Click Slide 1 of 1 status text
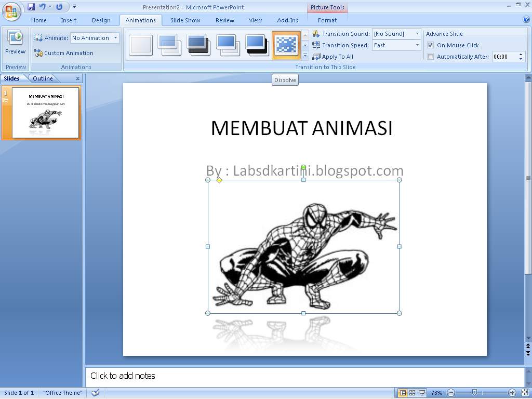Screen dimensions: 532x399 point(19,393)
